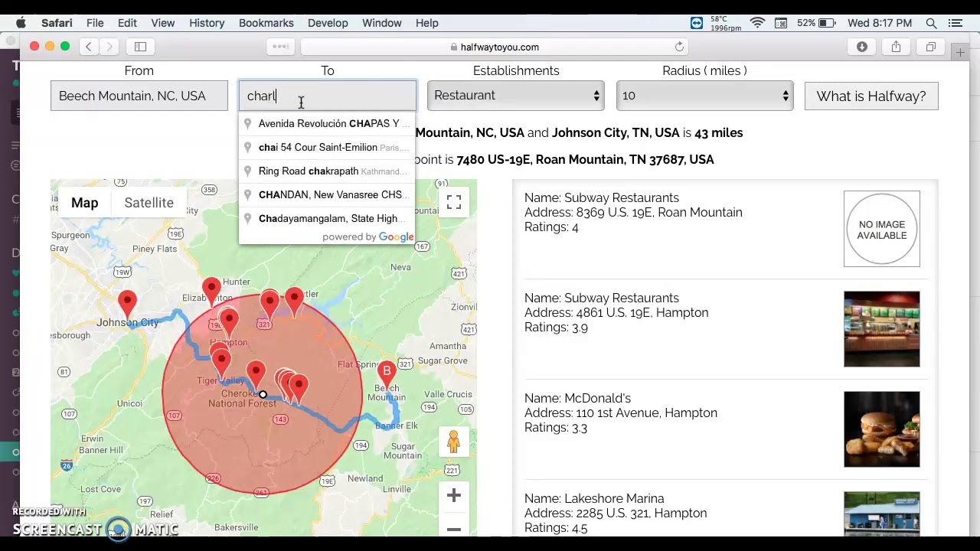Select chai 54 Cour Saint-Emilion suggestion
This screenshot has height=551, width=980.
click(x=327, y=147)
